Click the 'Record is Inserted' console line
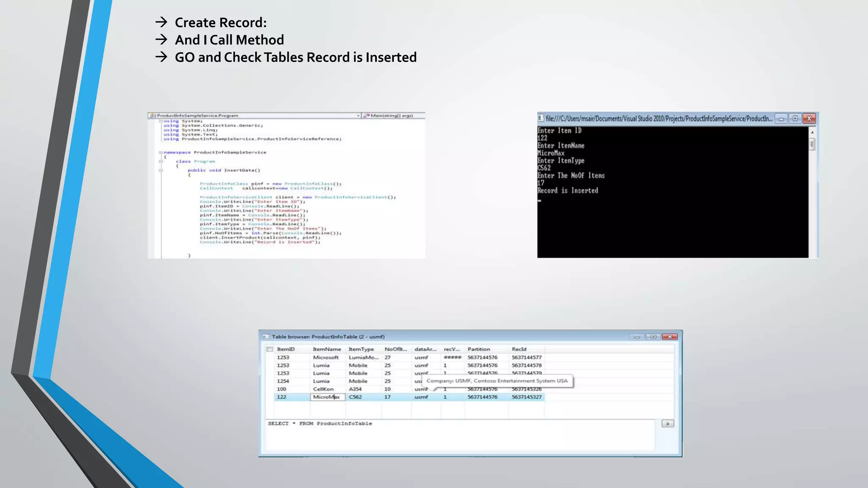This screenshot has height=488, width=868. pyautogui.click(x=568, y=191)
